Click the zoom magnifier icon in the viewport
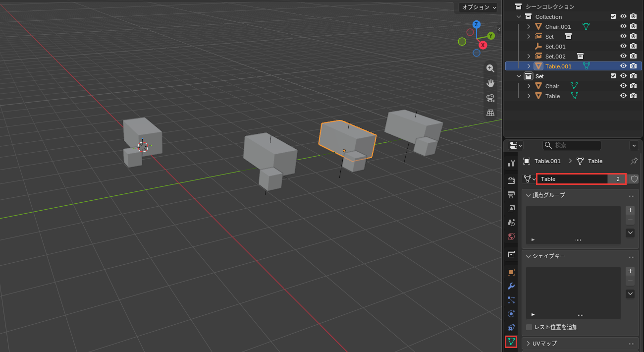Image resolution: width=644 pixels, height=352 pixels. 490,68
